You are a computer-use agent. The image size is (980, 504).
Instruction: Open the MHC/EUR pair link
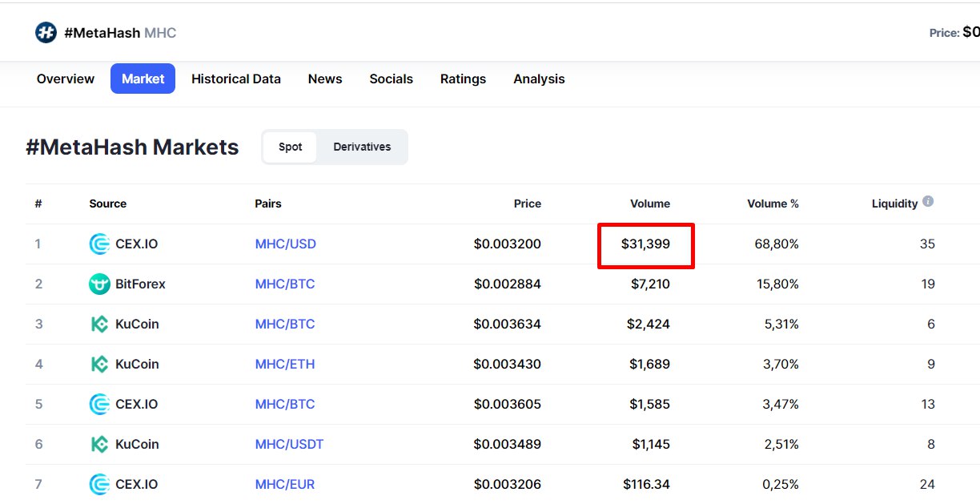point(285,484)
